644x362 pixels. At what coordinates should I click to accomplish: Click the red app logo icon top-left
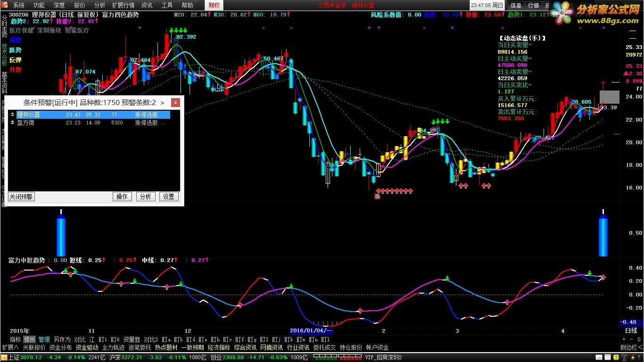click(4, 5)
